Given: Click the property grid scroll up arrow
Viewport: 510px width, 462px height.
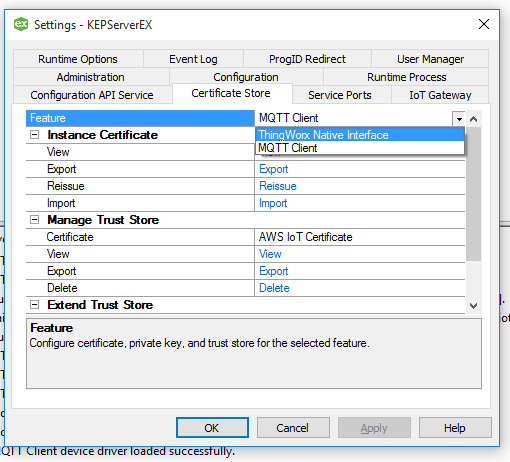Looking at the screenshot, I should 473,119.
